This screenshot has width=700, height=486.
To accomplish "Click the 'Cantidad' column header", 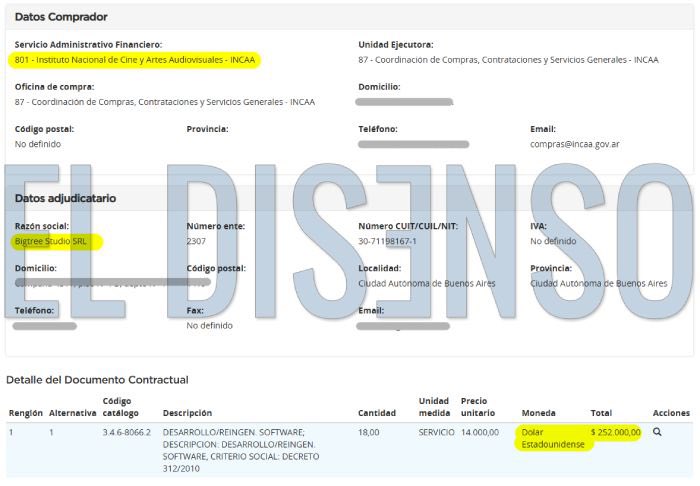I will coord(377,413).
